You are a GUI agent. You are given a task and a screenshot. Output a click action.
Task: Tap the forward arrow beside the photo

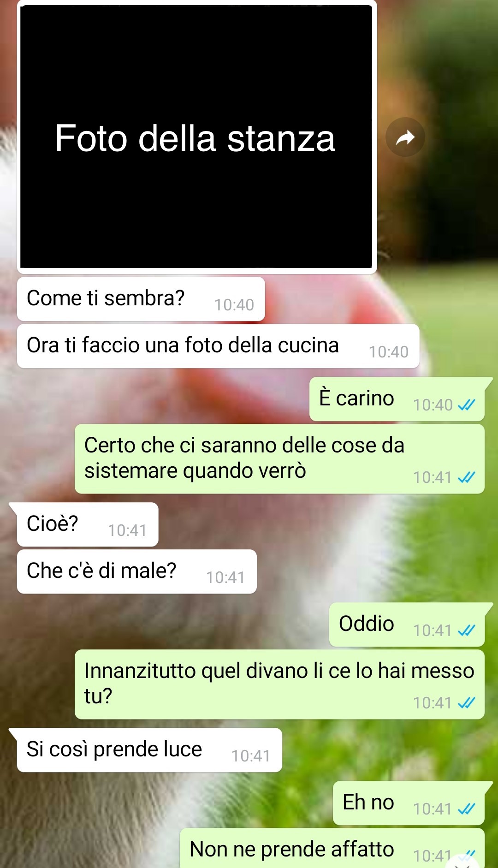coord(405,137)
